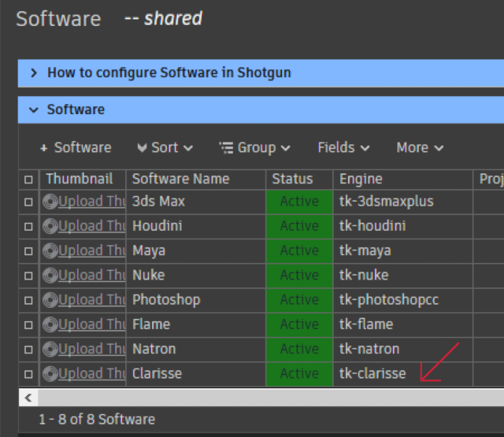Image resolution: width=504 pixels, height=437 pixels.
Task: Open the More dropdown menu
Action: [x=420, y=148]
